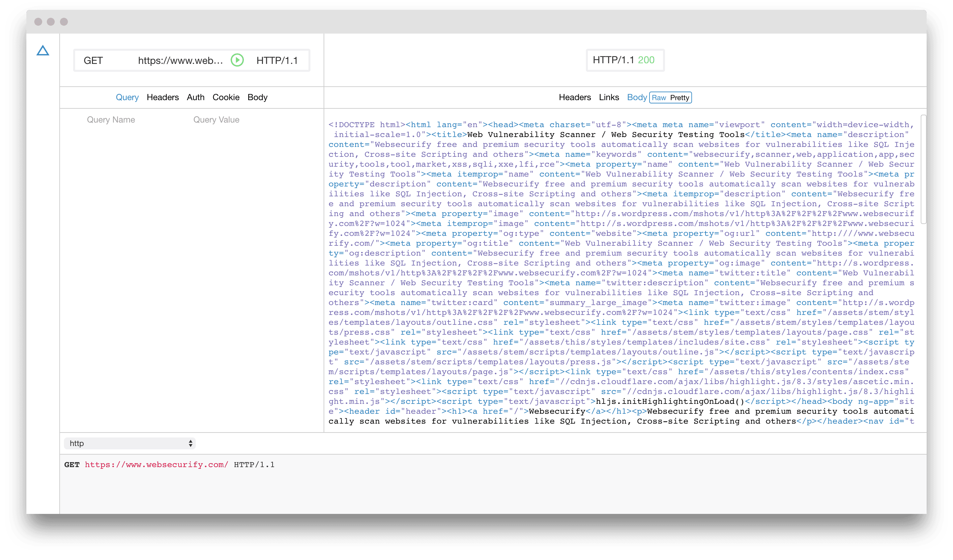Screen dimensions: 953x560
Task: Switch to the Auth tab
Action: click(x=195, y=97)
